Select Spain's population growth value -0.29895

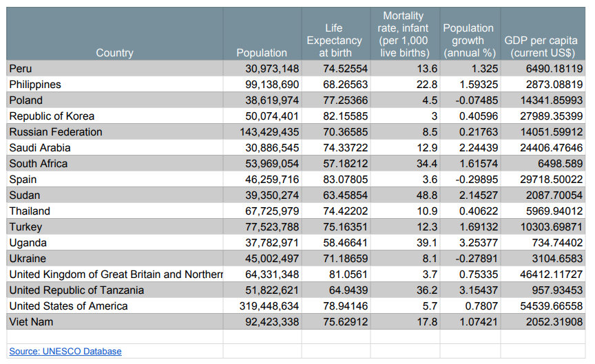(x=475, y=180)
